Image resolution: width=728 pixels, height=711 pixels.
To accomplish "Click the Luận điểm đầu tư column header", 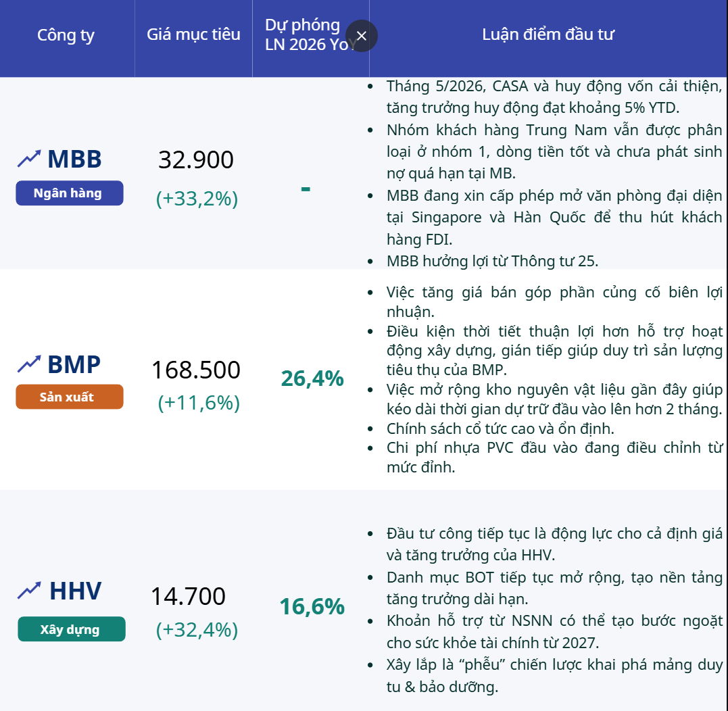I will [548, 34].
